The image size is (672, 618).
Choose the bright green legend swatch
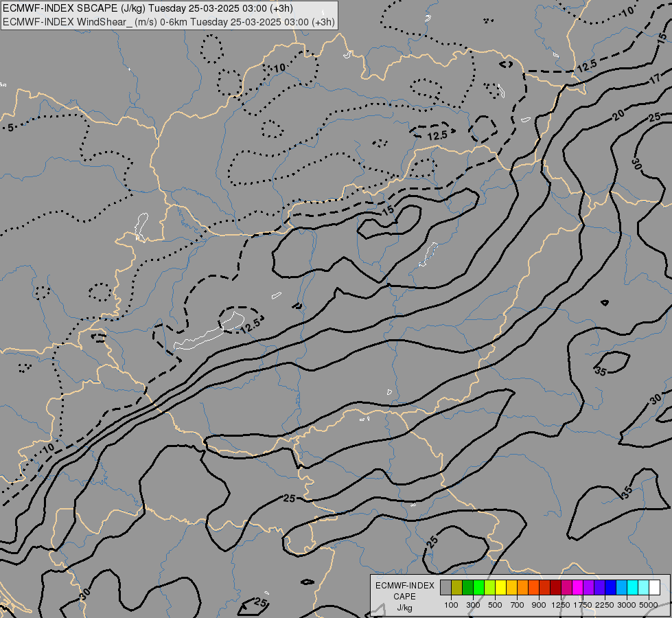478,588
